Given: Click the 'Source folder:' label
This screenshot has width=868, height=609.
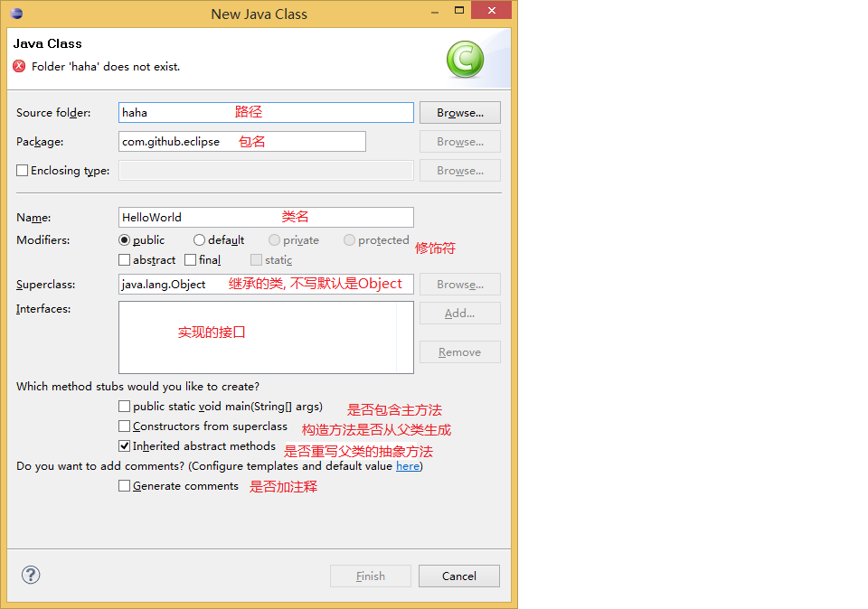Looking at the screenshot, I should coord(53,112).
